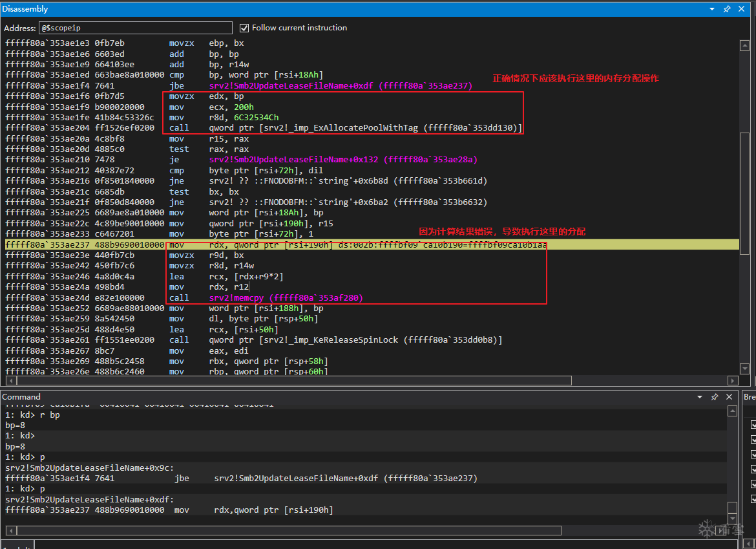Screen dimensions: 756x549
Task: Click the Command panel title label
Action: point(21,397)
